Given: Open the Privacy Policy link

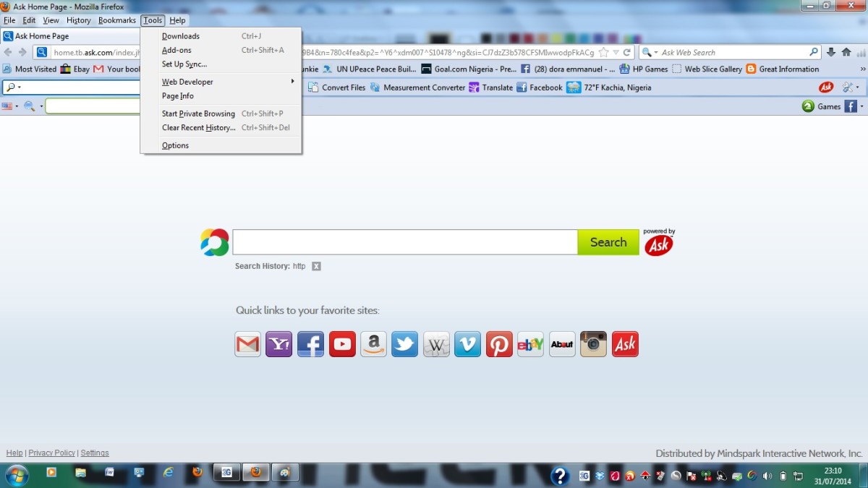Looking at the screenshot, I should [x=51, y=453].
